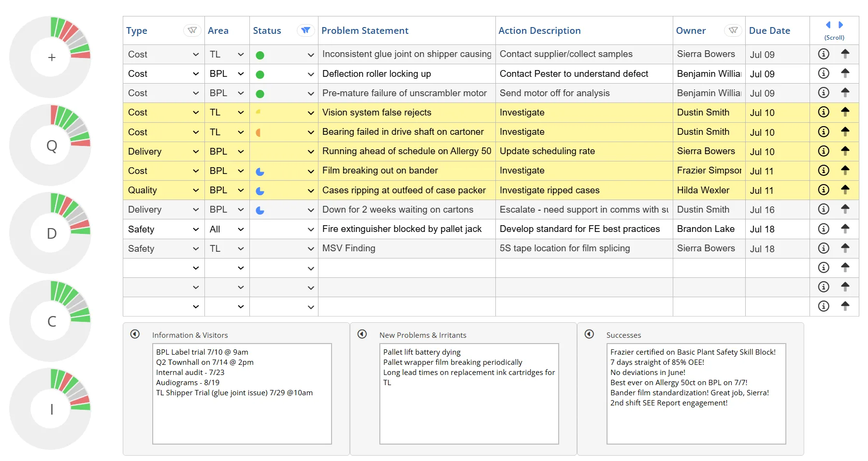Expand the Area dropdown on the Quality row

pyautogui.click(x=241, y=190)
